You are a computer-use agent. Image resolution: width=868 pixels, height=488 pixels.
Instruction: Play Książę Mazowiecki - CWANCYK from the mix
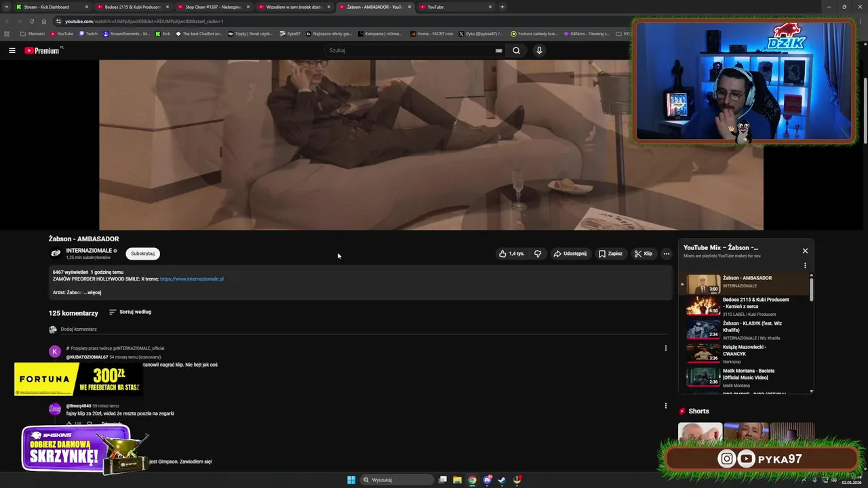point(745,353)
